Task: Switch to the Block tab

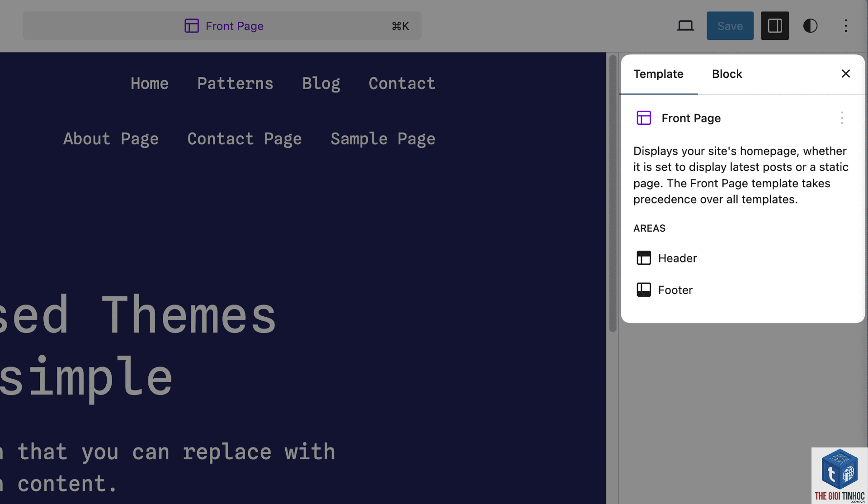Action: point(726,74)
